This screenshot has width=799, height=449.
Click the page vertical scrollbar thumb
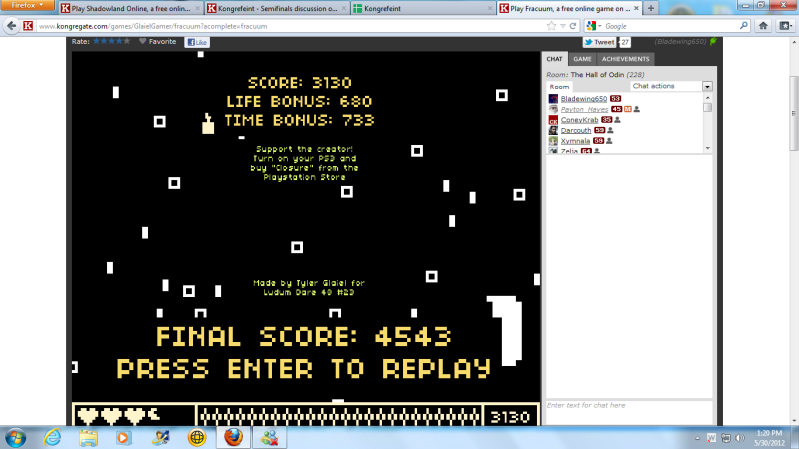pos(794,113)
